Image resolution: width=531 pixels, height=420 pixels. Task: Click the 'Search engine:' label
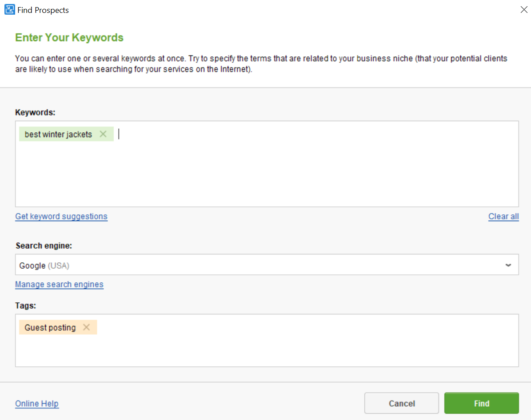(x=44, y=246)
